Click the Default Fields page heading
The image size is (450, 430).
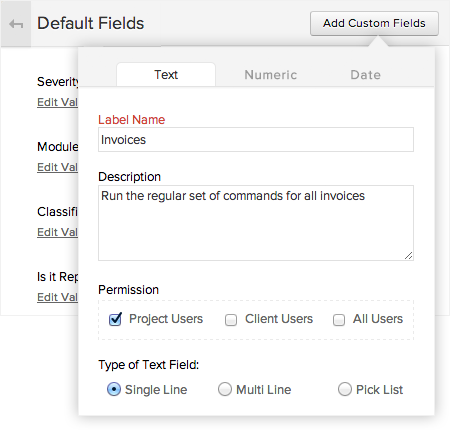[x=91, y=23]
